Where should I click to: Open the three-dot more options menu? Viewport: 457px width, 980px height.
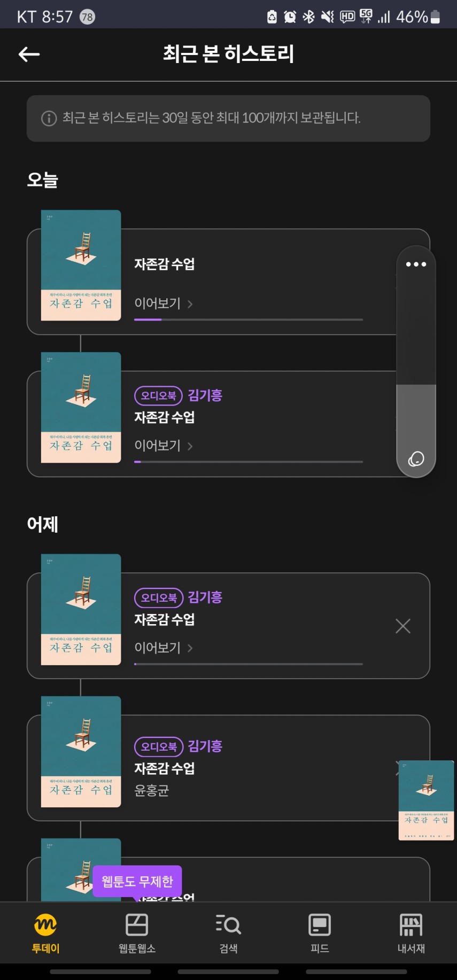tap(416, 264)
